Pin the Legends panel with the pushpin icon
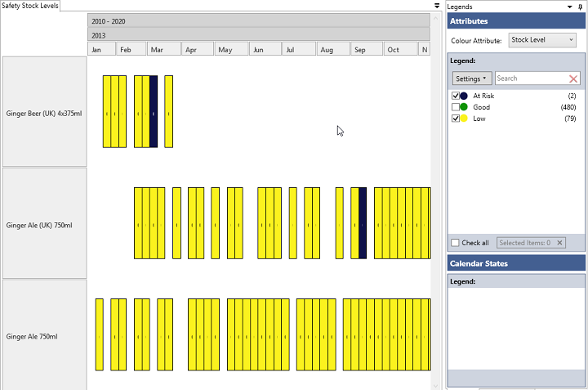Image resolution: width=588 pixels, height=390 pixels. [581, 6]
